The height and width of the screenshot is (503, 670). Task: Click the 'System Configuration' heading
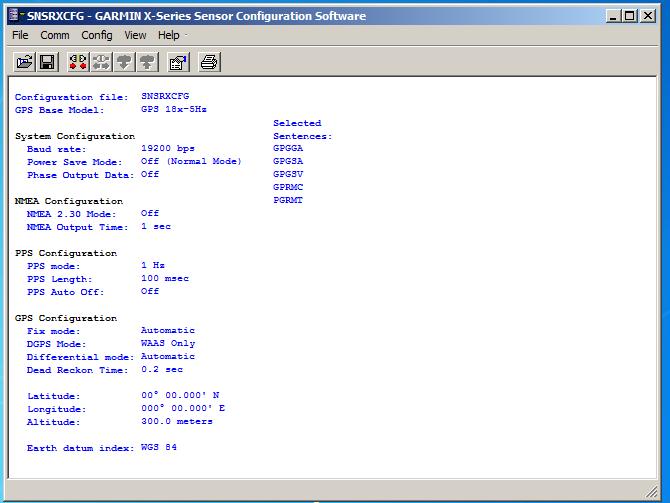pos(75,136)
